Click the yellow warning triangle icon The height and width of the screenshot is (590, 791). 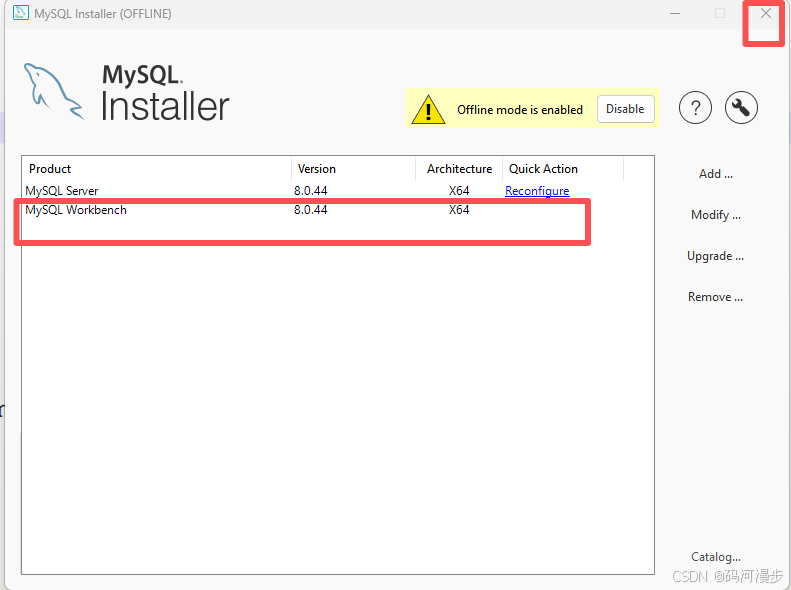coord(428,109)
